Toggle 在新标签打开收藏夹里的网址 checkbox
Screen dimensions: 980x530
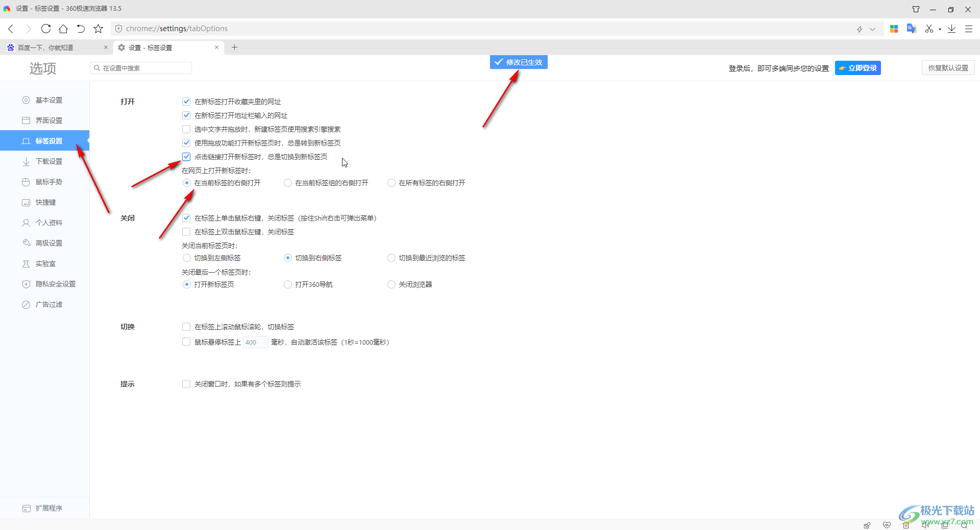(x=186, y=102)
